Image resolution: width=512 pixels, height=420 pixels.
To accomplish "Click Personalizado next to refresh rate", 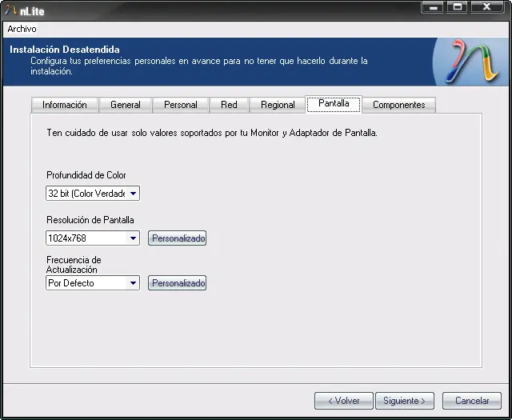I will (x=178, y=283).
